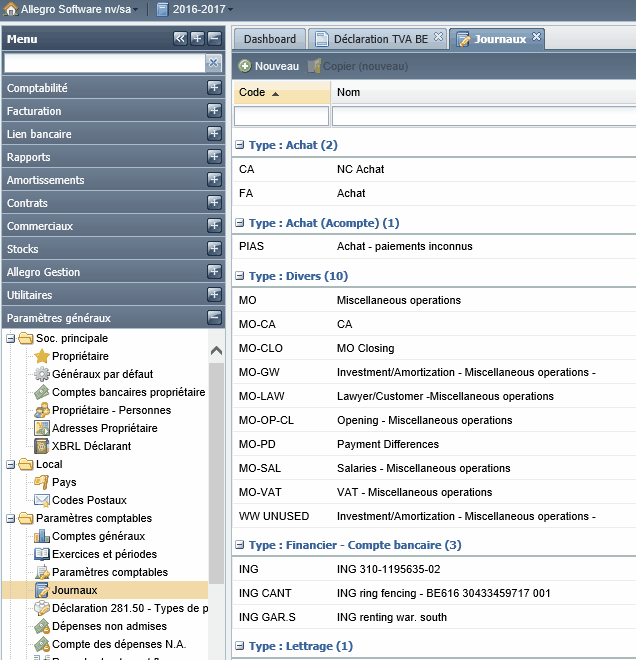Close the Déclaration TVA BE tab
Screen dimensions: 636x660
click(438, 37)
